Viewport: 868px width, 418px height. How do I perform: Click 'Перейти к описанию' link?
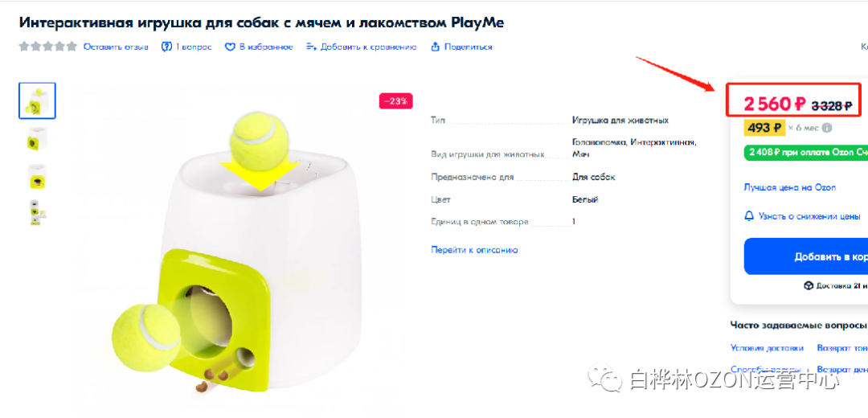click(x=474, y=250)
